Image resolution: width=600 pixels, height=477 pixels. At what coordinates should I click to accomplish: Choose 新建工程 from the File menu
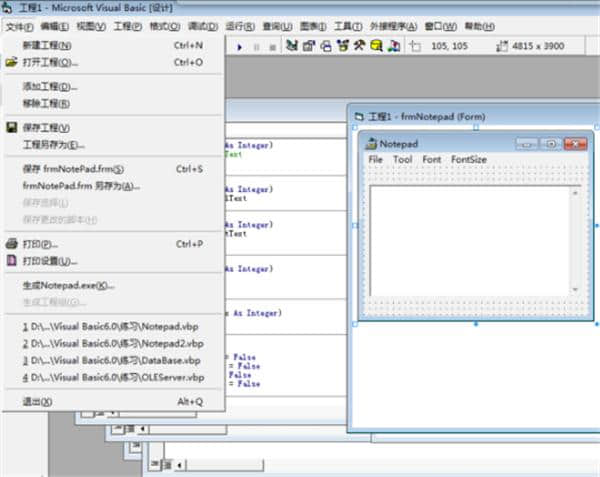pos(46,46)
